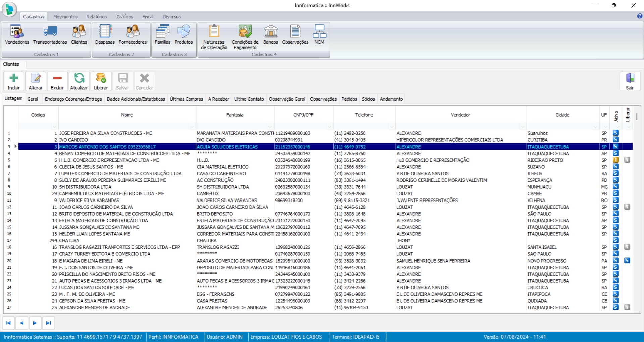Switch to the Relatórios ribbon tab
Viewport: 644px width, 342px height.
pos(97,17)
